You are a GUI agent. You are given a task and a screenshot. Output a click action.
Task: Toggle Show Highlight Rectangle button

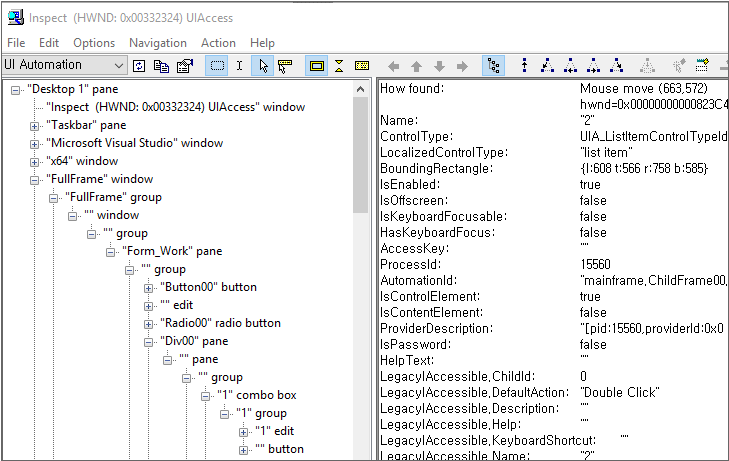pyautogui.click(x=317, y=66)
